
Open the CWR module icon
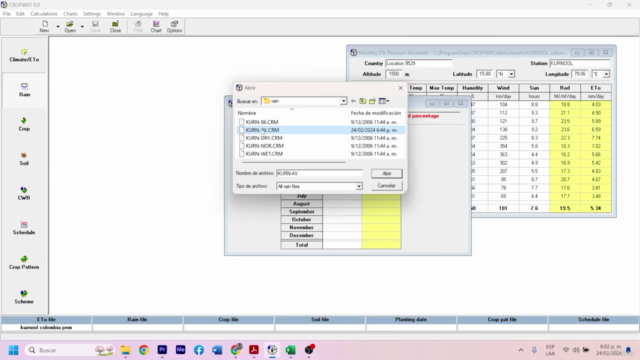(x=24, y=193)
